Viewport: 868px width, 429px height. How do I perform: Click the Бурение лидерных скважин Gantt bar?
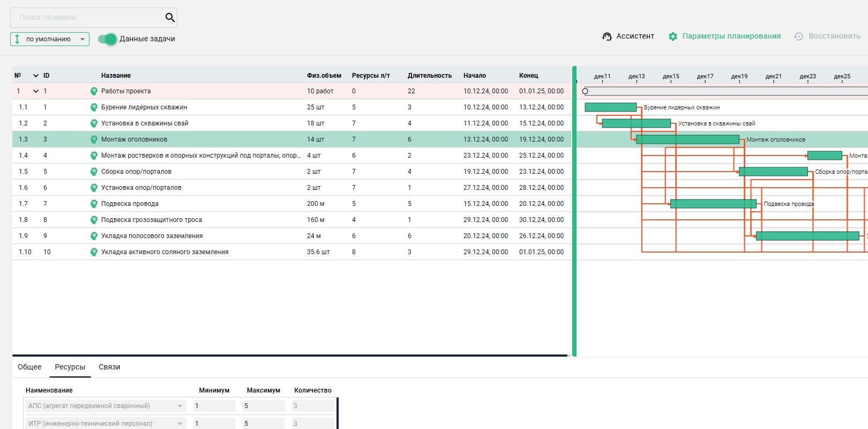point(611,107)
